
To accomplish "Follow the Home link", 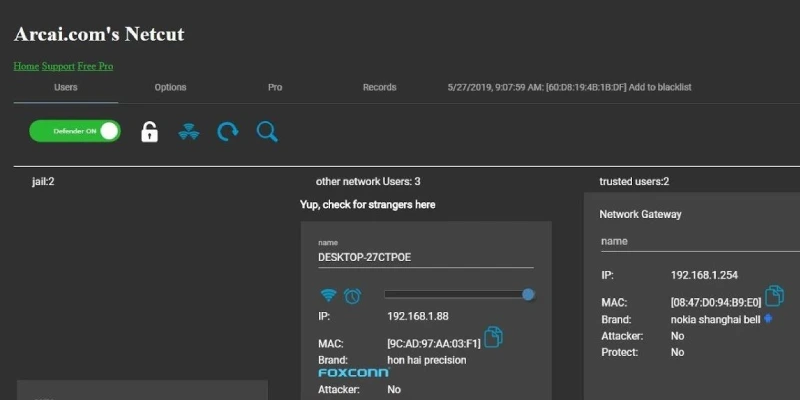I will pos(26,66).
